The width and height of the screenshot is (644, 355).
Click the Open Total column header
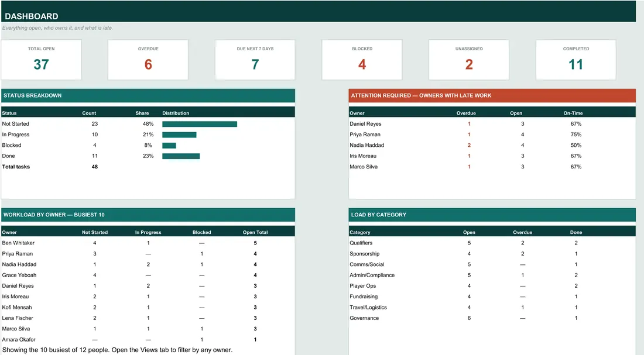tap(255, 232)
